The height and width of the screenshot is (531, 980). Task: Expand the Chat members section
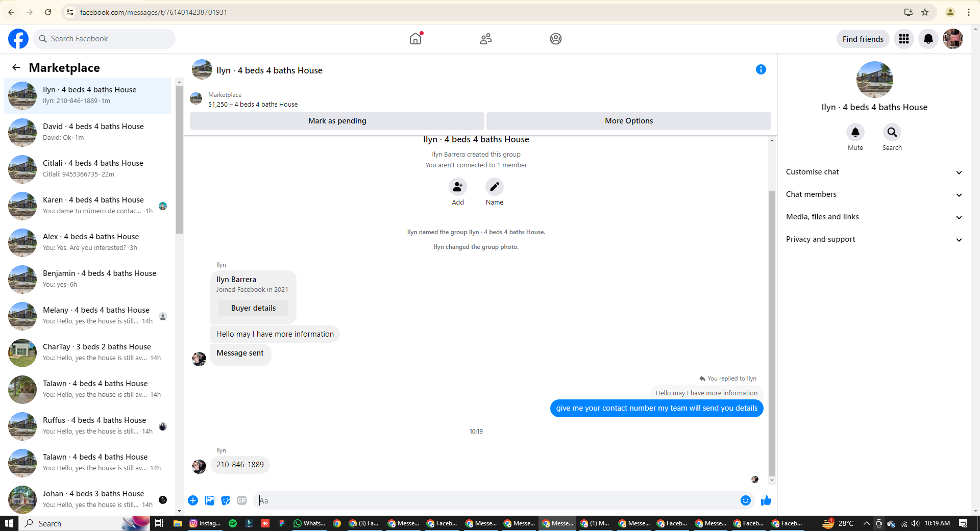coord(874,194)
